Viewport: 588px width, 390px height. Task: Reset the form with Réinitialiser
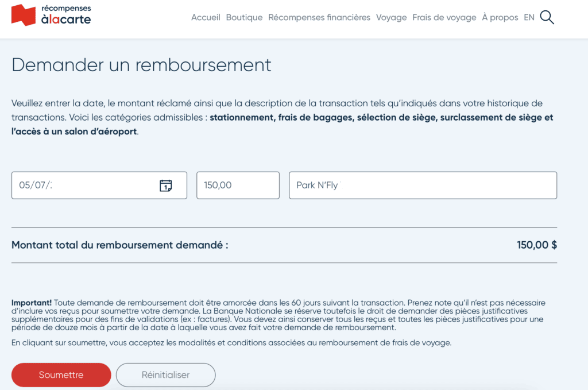click(x=165, y=375)
